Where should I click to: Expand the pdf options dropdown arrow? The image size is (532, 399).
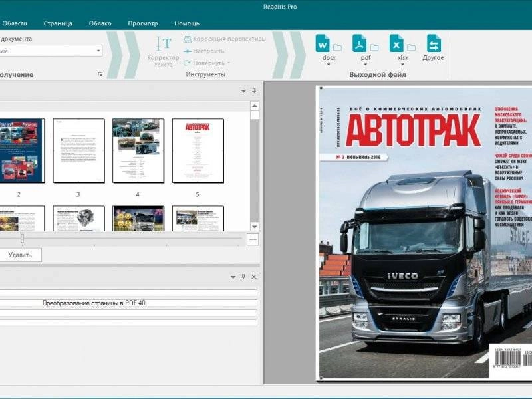click(x=365, y=64)
